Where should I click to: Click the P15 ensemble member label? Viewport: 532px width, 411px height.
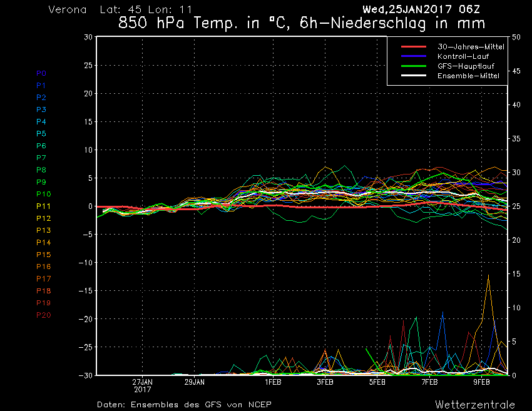[43, 255]
